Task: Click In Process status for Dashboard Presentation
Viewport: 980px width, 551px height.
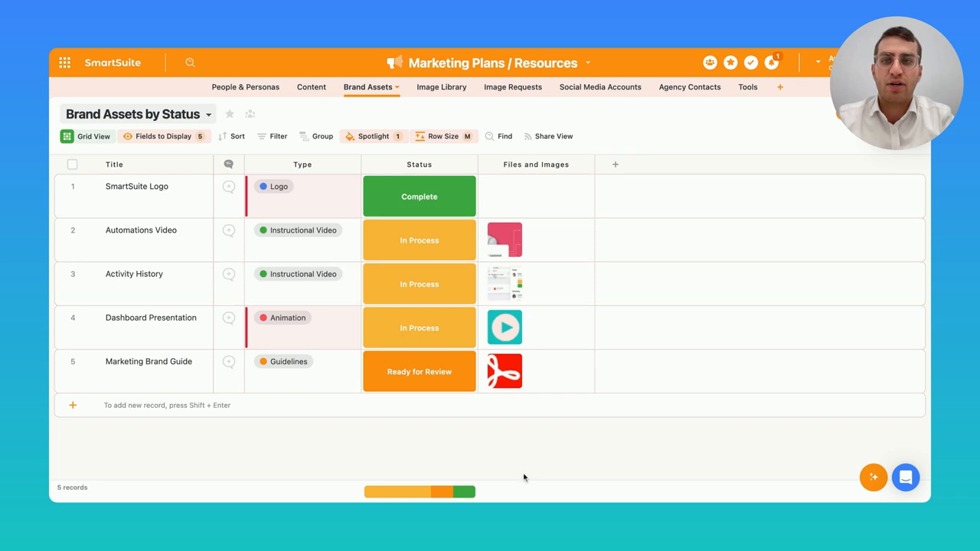Action: [420, 328]
